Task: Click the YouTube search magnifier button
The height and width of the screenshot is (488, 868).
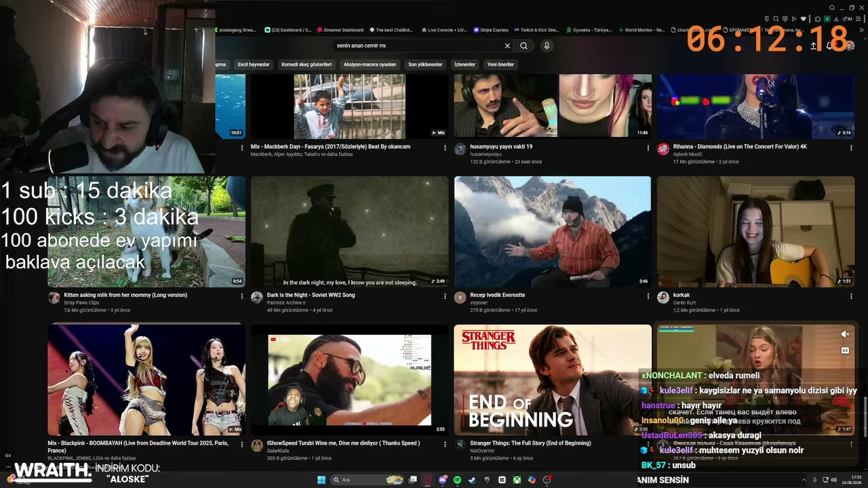Action: [x=524, y=45]
